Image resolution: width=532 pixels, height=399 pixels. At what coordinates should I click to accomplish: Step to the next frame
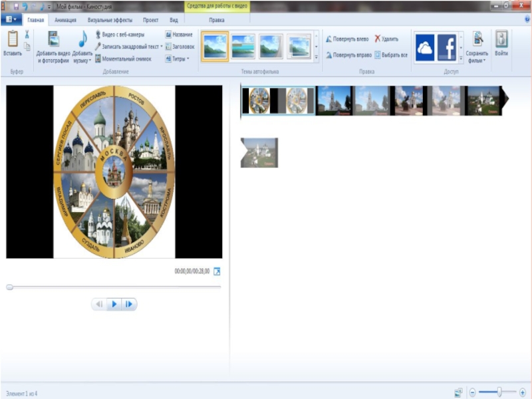(130, 304)
